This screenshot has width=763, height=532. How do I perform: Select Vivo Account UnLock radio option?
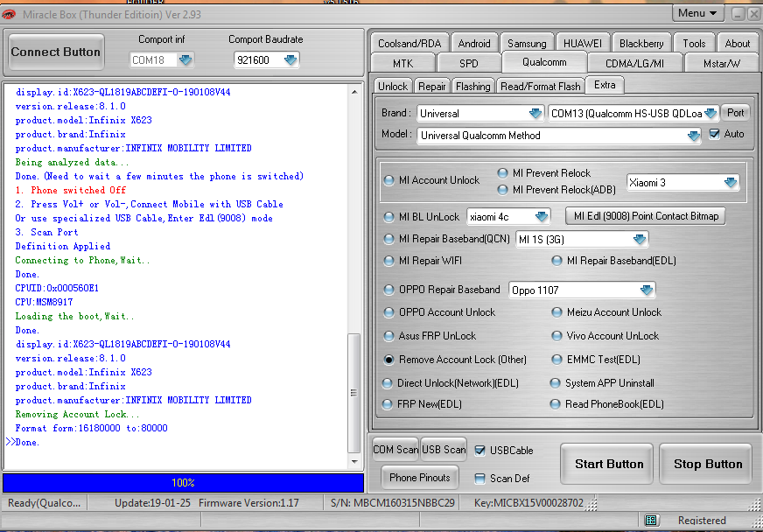pos(556,336)
